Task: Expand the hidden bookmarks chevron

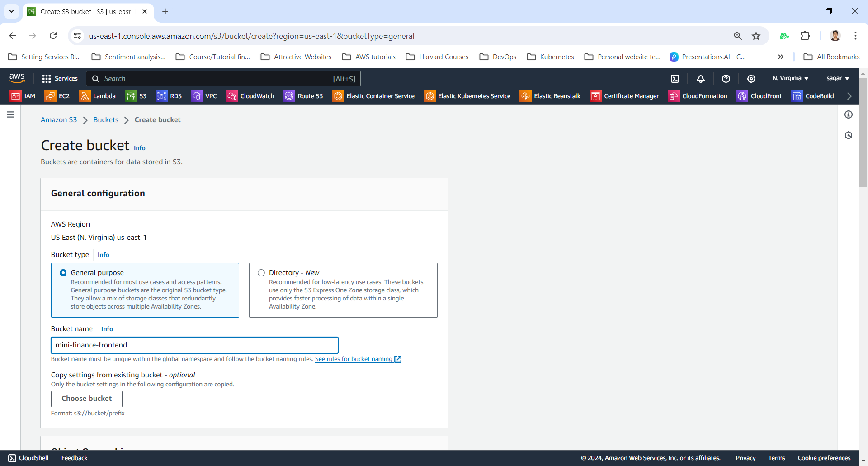Action: point(781,57)
